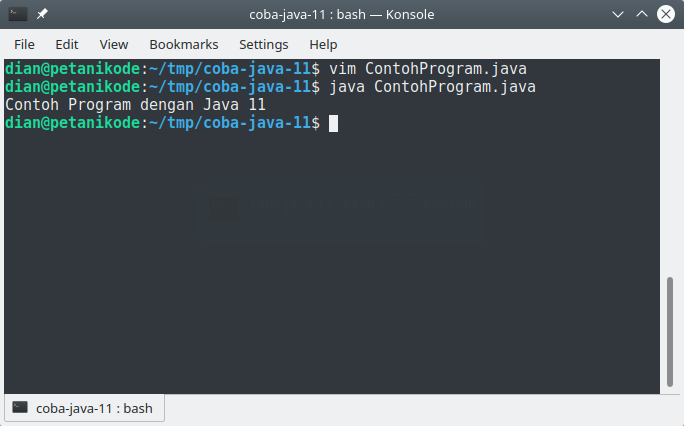Open the File menu
Image resolution: width=684 pixels, height=426 pixels.
[x=24, y=44]
